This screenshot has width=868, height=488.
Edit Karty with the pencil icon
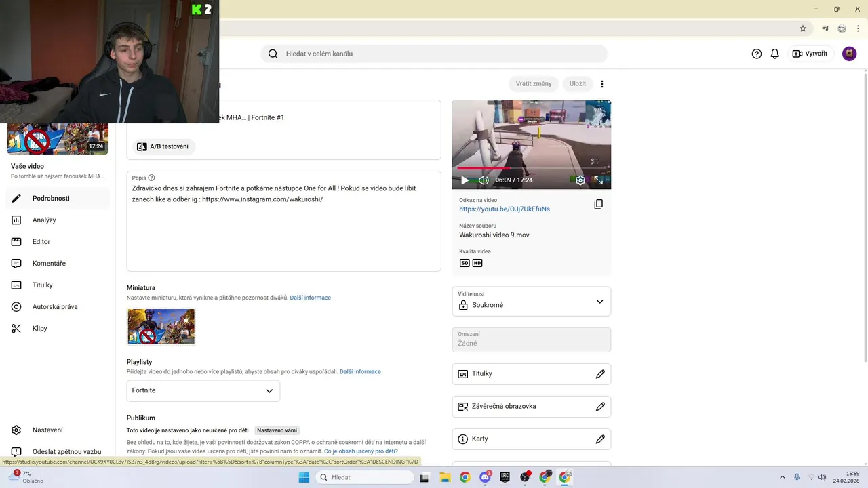coord(600,439)
